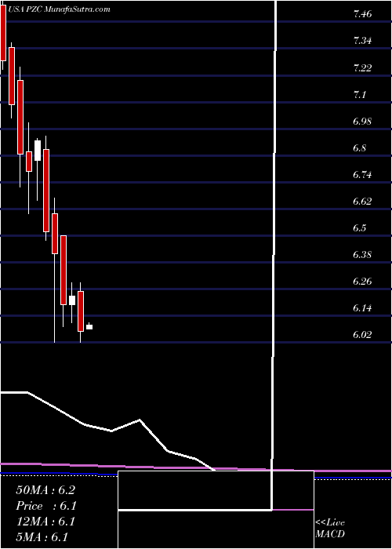
Task: Click the 7.34 price axis label
Action: pos(362,41)
